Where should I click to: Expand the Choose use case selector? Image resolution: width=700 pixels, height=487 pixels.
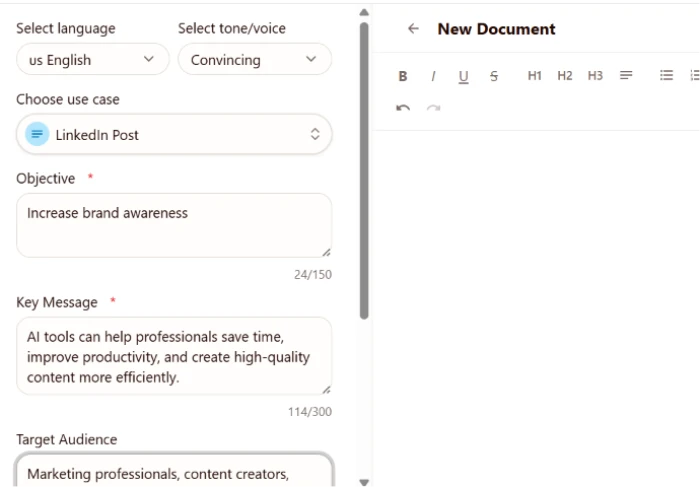pyautogui.click(x=174, y=134)
